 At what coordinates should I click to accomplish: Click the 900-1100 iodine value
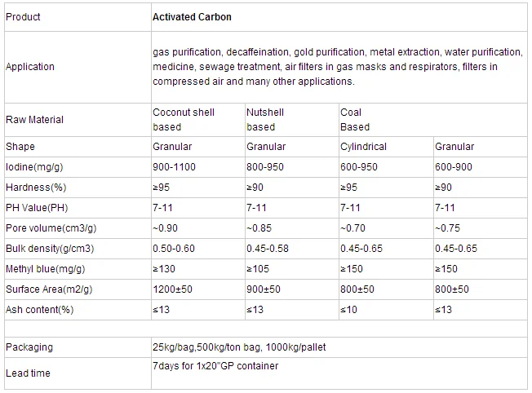click(174, 167)
